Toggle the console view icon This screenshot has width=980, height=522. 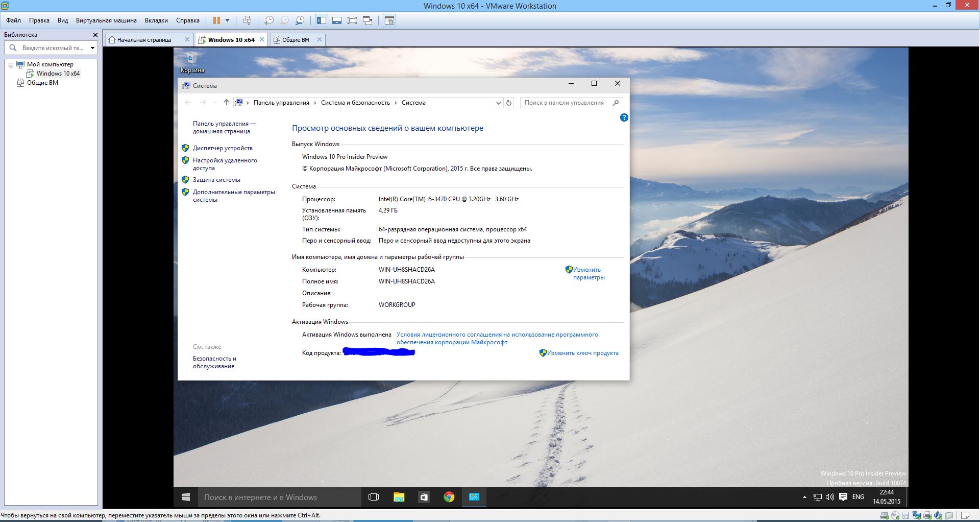coord(389,20)
